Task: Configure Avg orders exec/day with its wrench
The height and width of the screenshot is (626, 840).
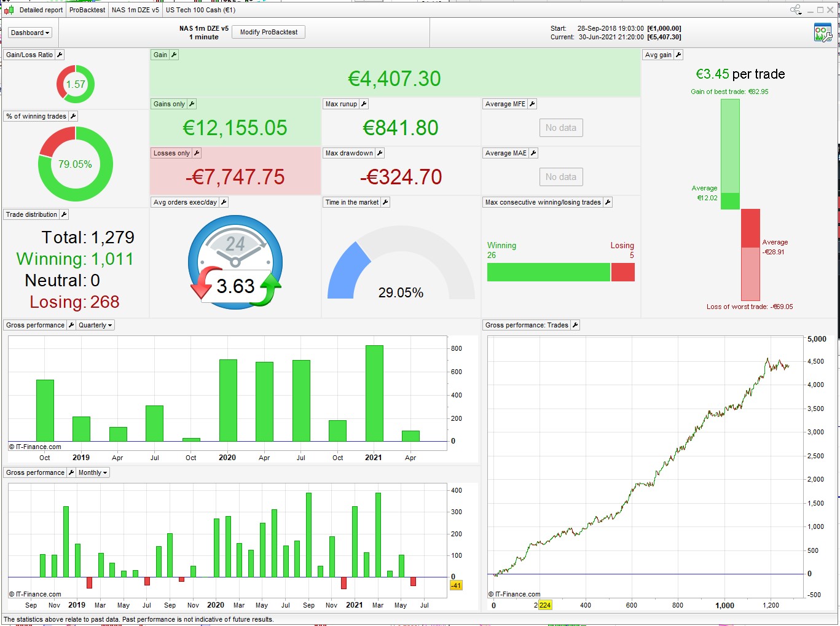Action: pos(224,202)
